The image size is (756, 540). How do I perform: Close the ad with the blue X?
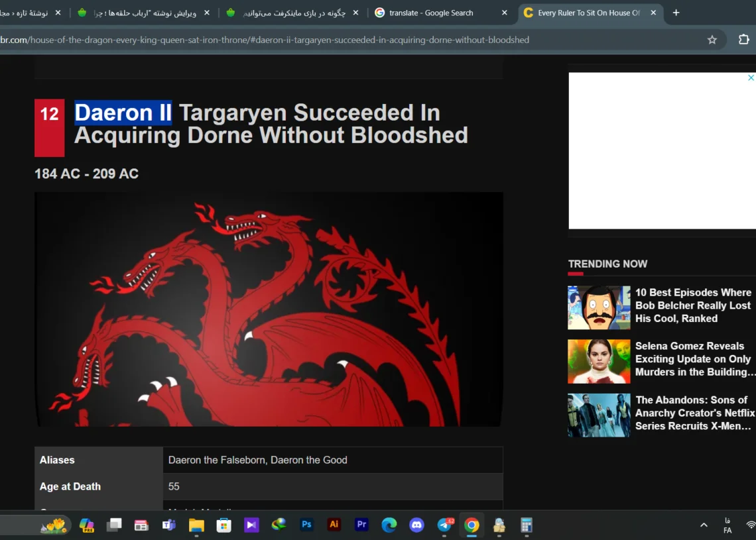click(x=751, y=78)
